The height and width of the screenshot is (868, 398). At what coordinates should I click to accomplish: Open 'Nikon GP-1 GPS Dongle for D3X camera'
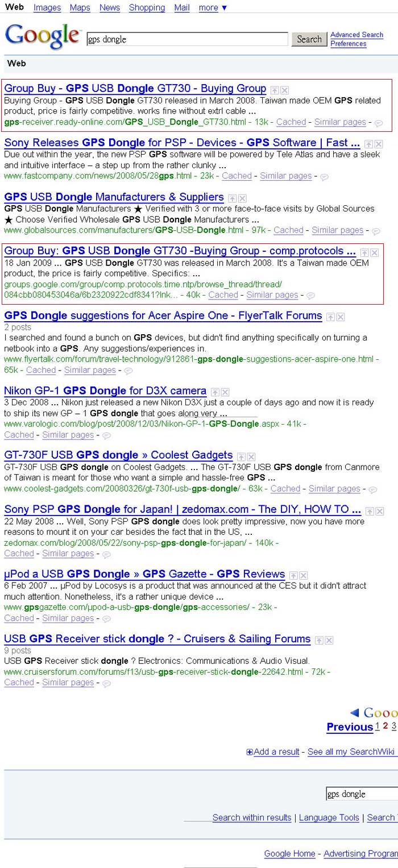(x=105, y=391)
